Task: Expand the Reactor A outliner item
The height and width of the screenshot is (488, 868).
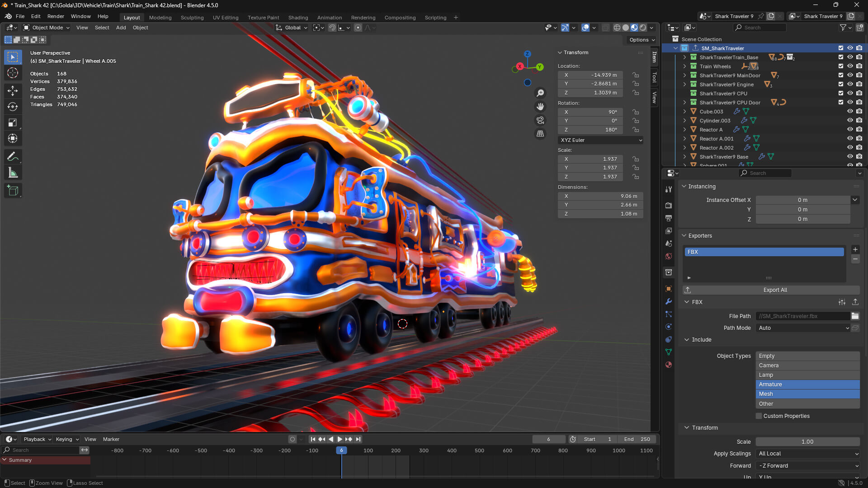Action: pos(684,130)
